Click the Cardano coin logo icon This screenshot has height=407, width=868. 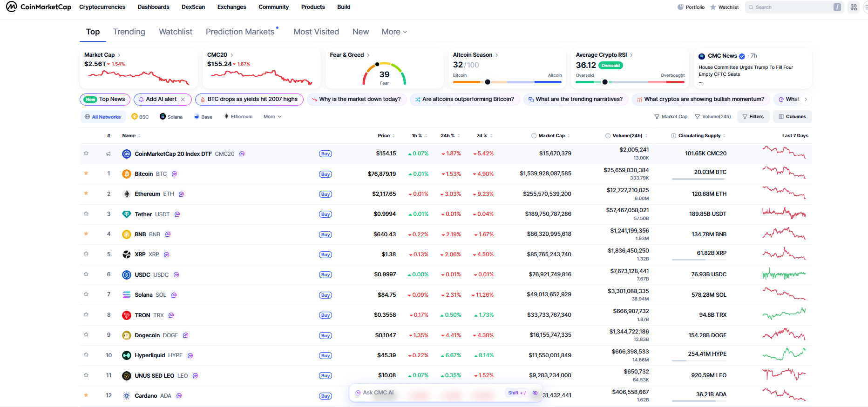(x=127, y=396)
